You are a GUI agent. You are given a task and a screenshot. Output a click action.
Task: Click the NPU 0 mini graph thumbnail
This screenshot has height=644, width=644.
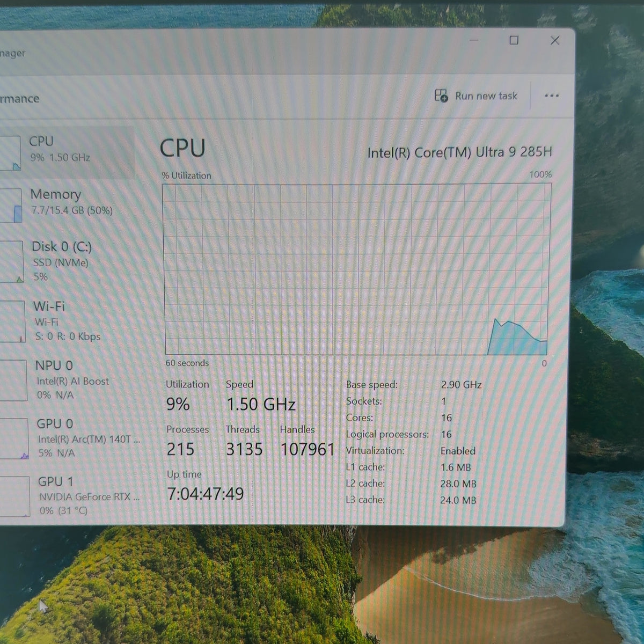pyautogui.click(x=13, y=380)
